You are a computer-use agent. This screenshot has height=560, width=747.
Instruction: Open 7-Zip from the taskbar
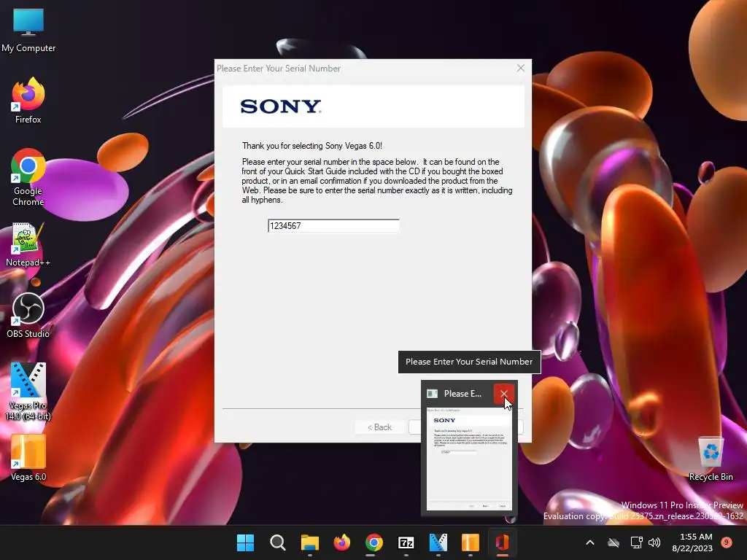(x=406, y=542)
